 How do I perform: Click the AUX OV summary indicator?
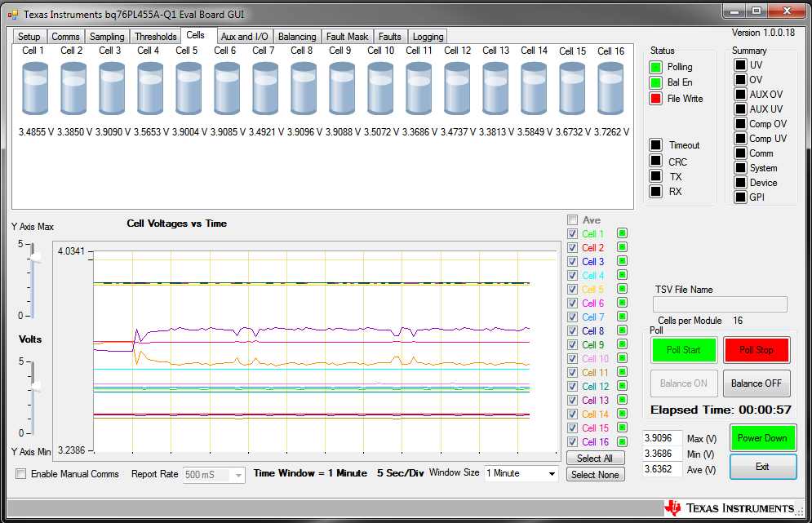click(x=740, y=95)
